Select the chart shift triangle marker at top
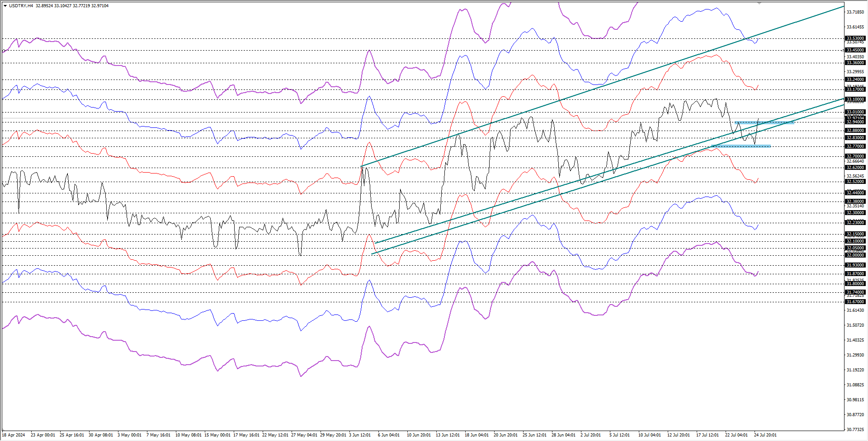868x441 pixels. pos(759,3)
